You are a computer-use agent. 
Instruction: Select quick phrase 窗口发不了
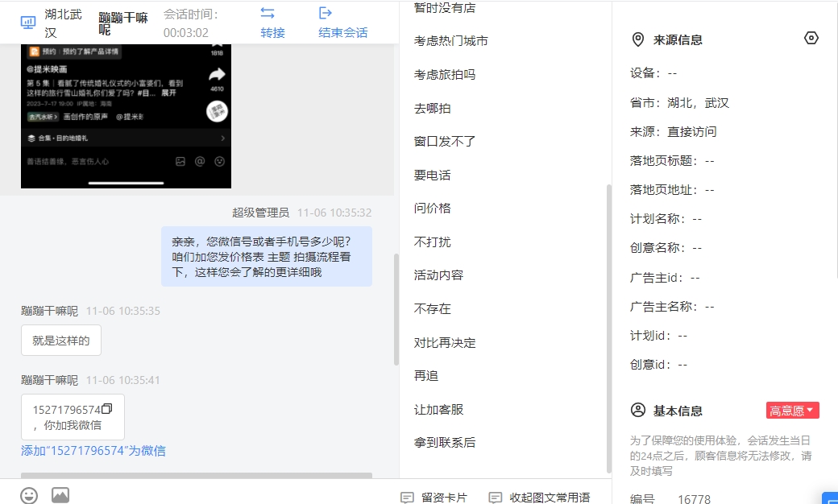click(445, 141)
